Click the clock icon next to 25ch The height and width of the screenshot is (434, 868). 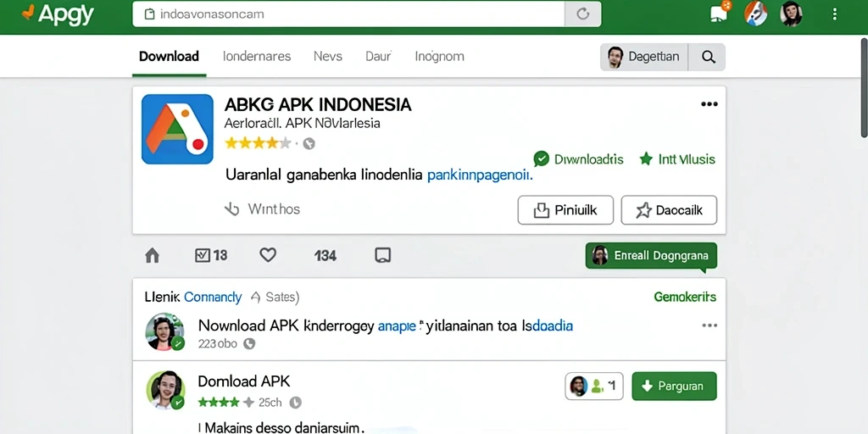tap(296, 403)
